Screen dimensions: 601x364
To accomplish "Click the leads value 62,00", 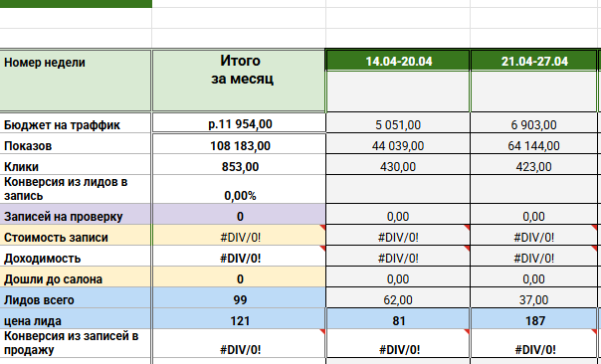I will click(x=398, y=299).
